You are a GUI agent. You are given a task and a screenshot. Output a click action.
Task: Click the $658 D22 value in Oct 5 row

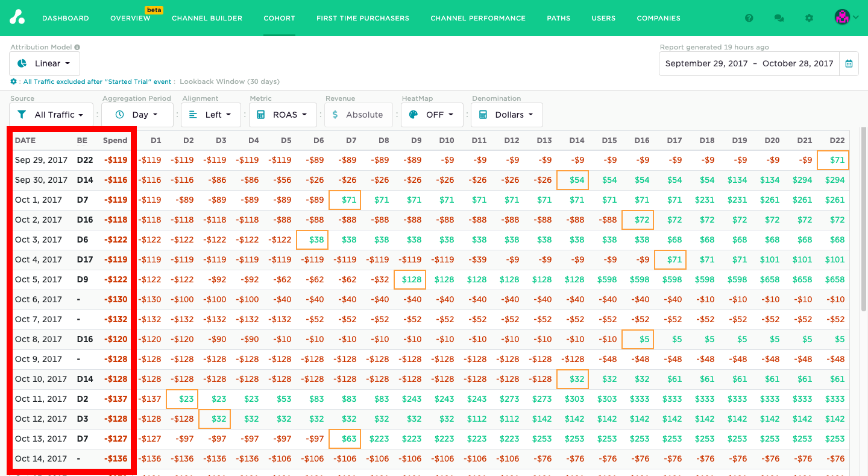835,279
